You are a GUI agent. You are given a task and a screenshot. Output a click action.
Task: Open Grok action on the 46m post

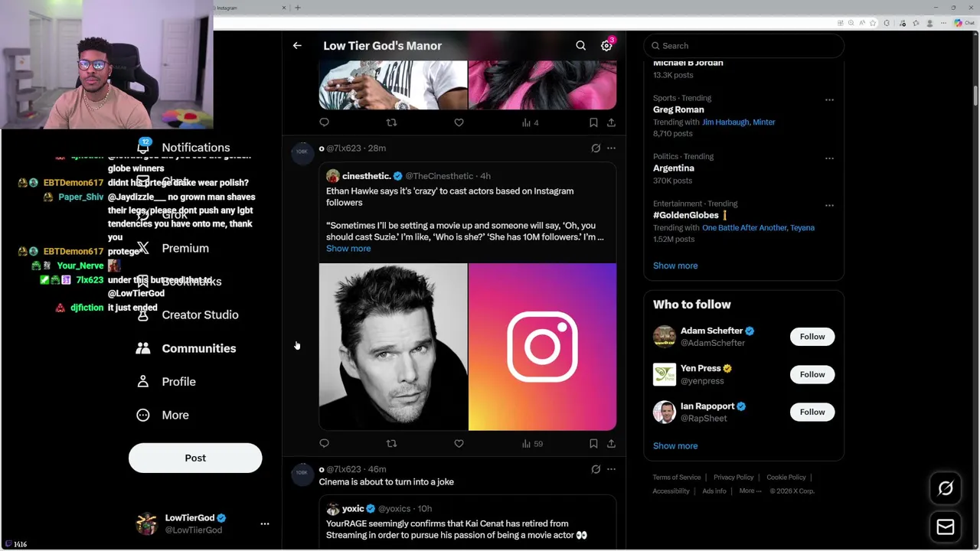click(x=596, y=469)
